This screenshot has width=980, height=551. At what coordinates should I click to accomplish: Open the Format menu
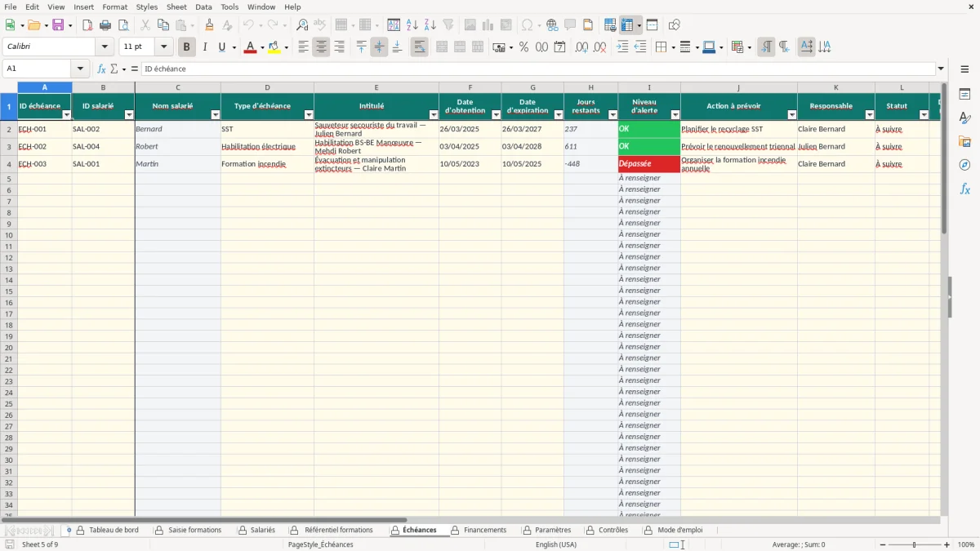click(x=114, y=7)
